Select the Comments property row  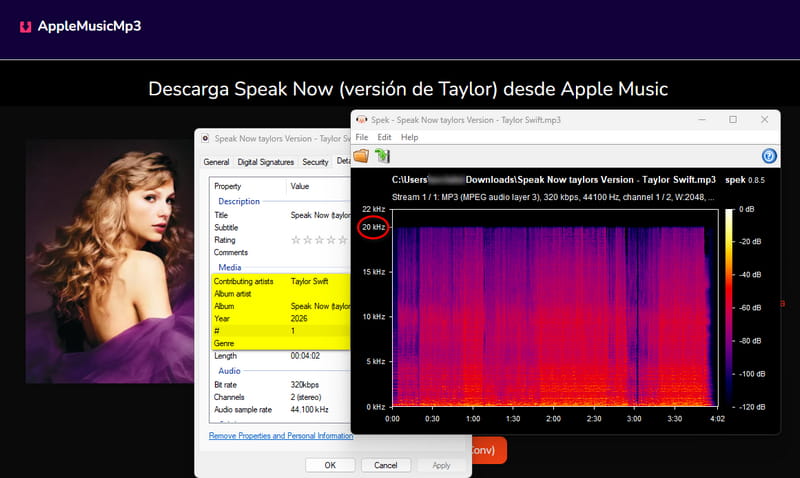tap(281, 253)
